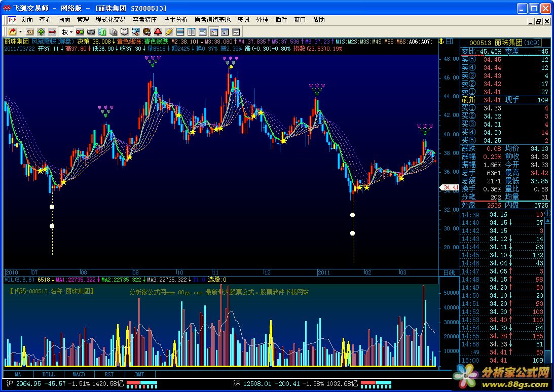Open the 资讯 menu
The image size is (554, 392).
243,20
